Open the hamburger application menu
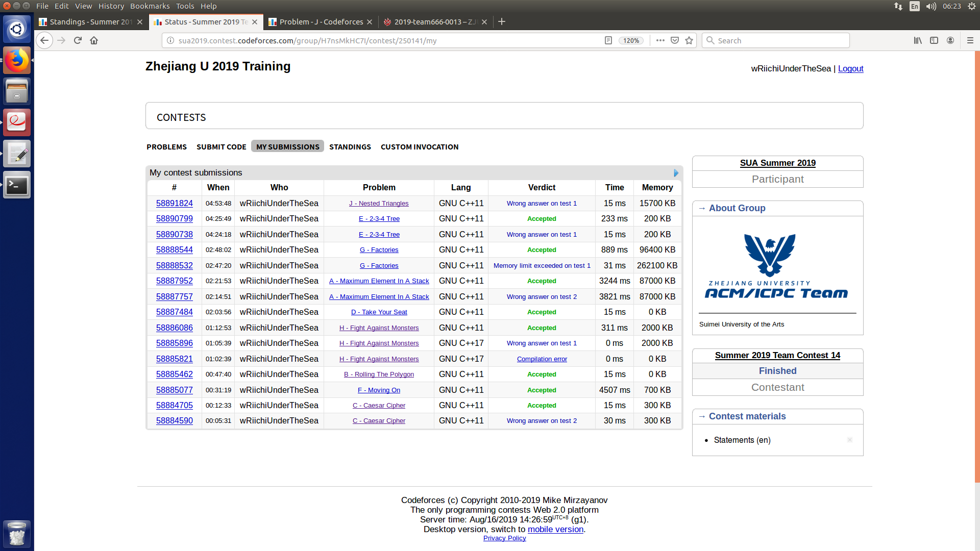The height and width of the screenshot is (551, 980). (970, 40)
